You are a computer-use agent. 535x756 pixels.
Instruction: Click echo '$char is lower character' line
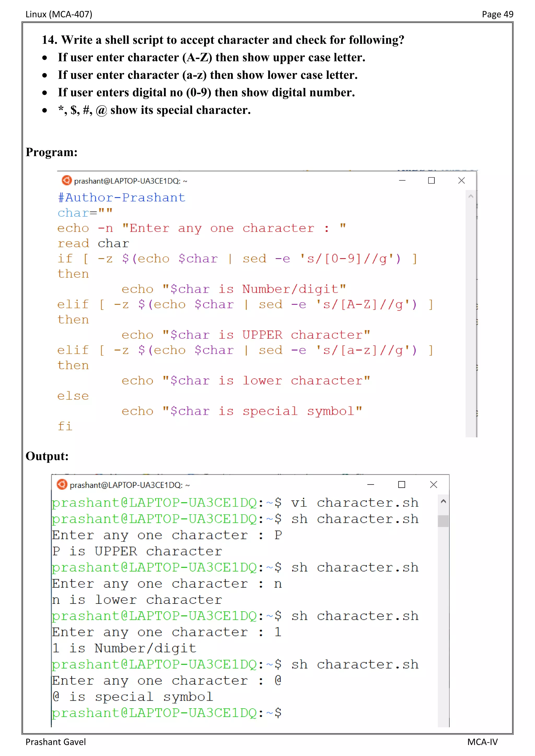point(246,381)
